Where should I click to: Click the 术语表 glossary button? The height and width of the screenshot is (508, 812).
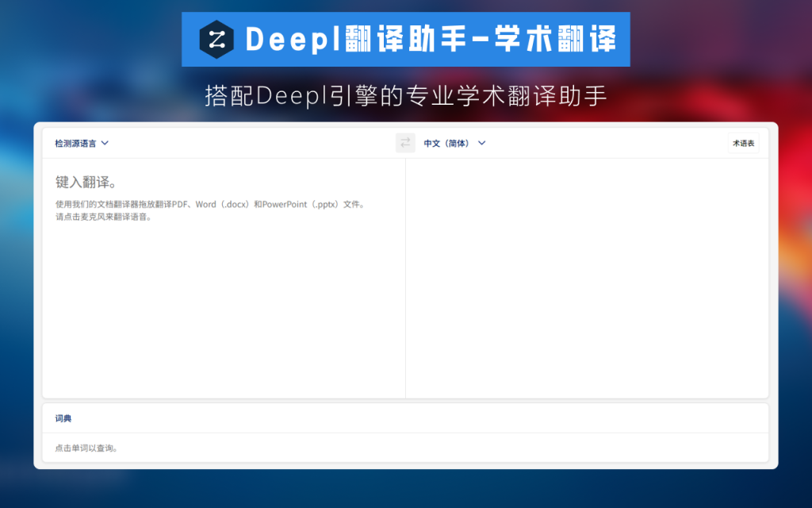[x=744, y=143]
